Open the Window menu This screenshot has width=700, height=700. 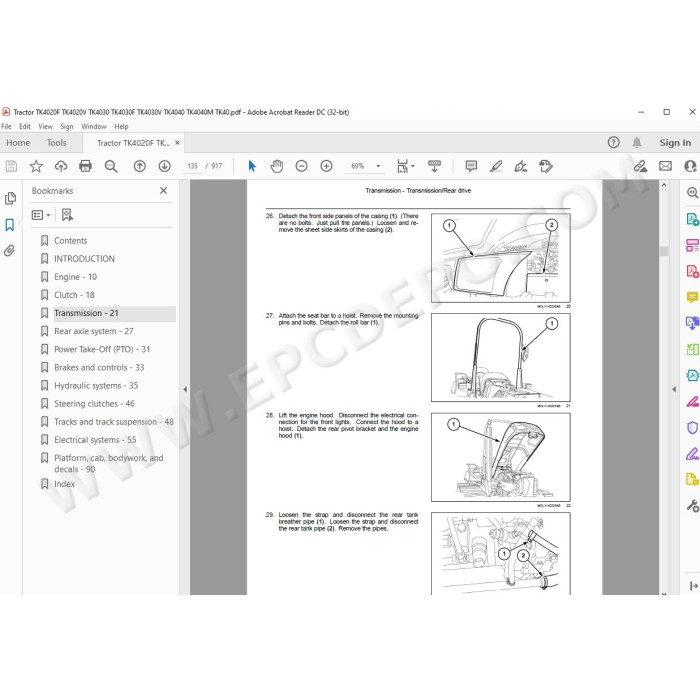point(94,127)
